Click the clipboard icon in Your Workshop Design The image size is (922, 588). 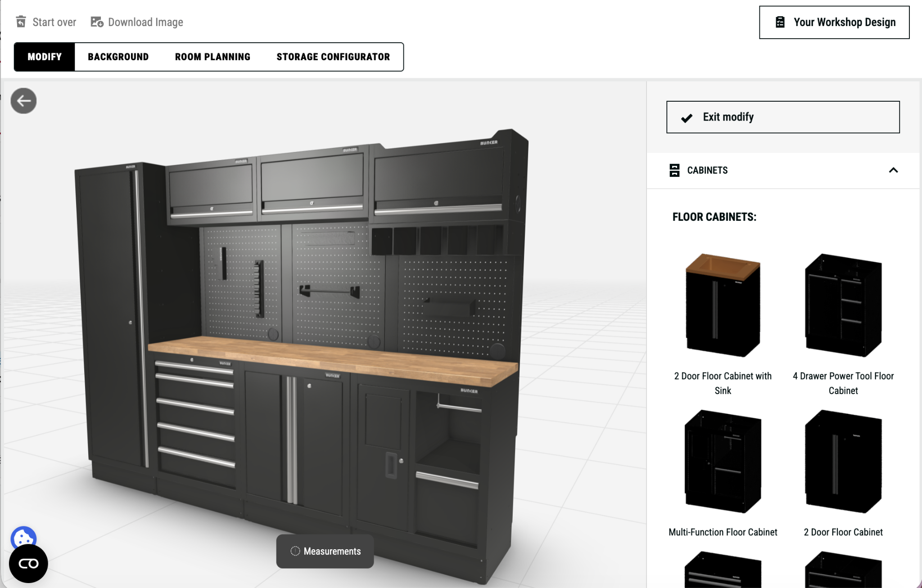click(780, 22)
